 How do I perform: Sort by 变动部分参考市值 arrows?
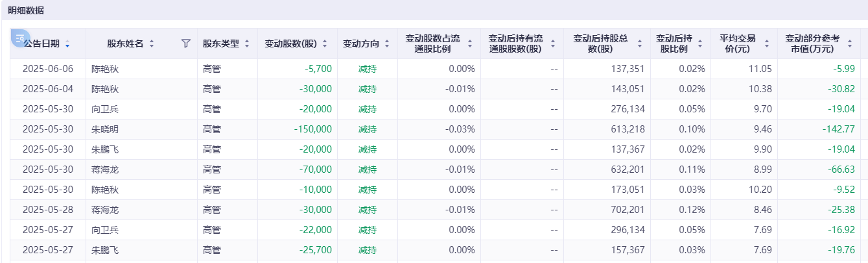(x=850, y=44)
